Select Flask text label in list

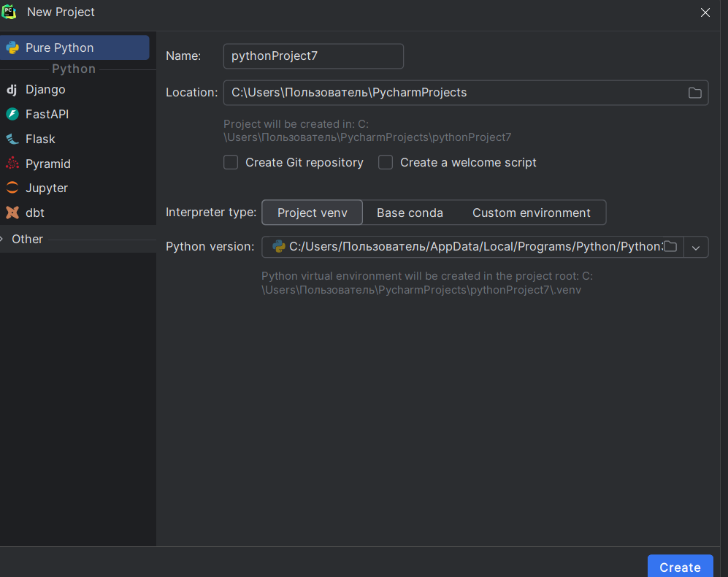click(40, 139)
